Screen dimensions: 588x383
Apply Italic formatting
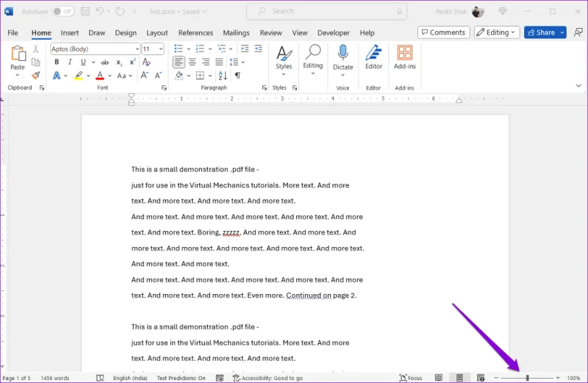click(70, 62)
